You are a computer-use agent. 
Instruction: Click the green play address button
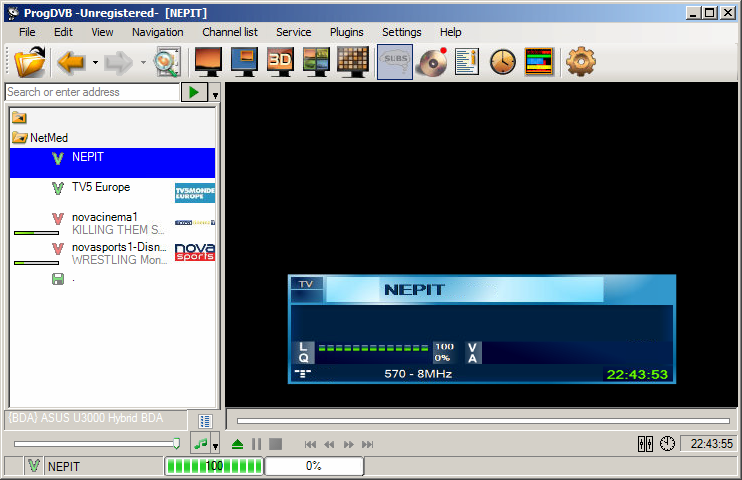194,92
